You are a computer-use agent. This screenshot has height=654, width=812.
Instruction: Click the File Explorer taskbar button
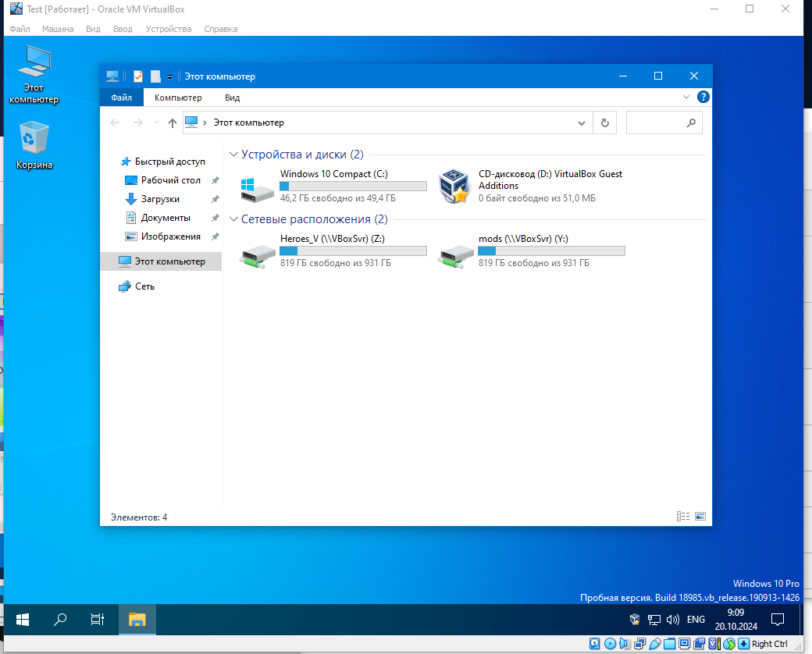click(x=137, y=620)
